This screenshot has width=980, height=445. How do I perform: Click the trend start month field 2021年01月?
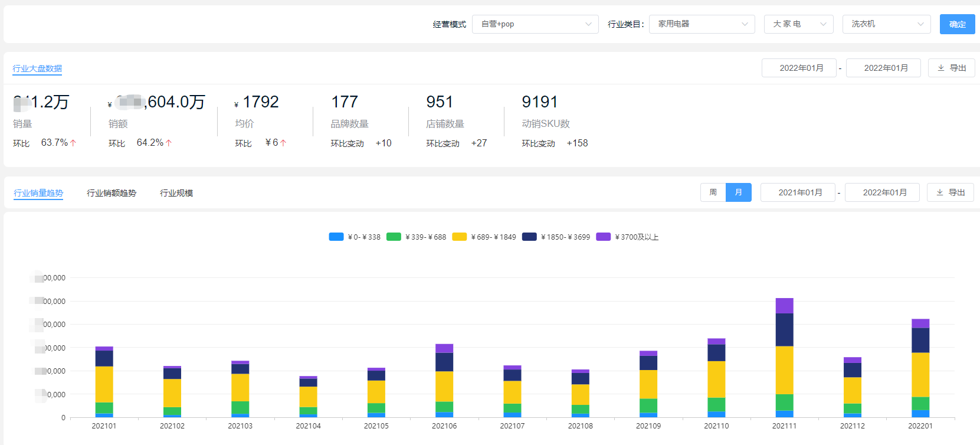coord(798,192)
